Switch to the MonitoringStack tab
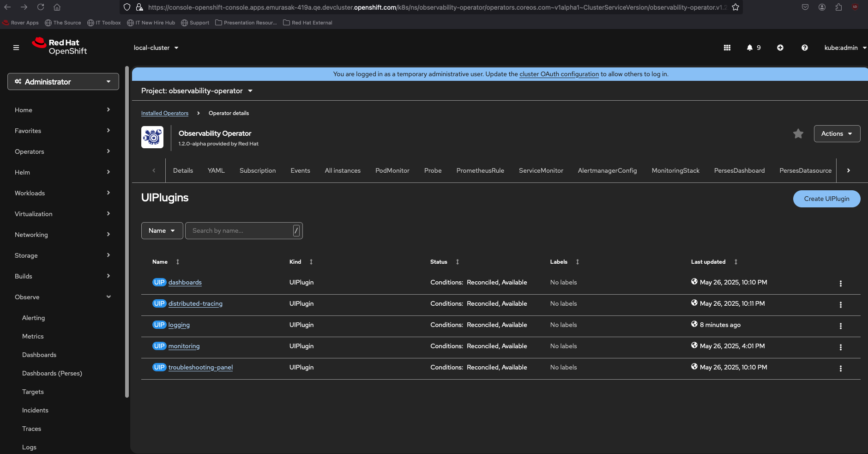The height and width of the screenshot is (454, 868). 675,170
